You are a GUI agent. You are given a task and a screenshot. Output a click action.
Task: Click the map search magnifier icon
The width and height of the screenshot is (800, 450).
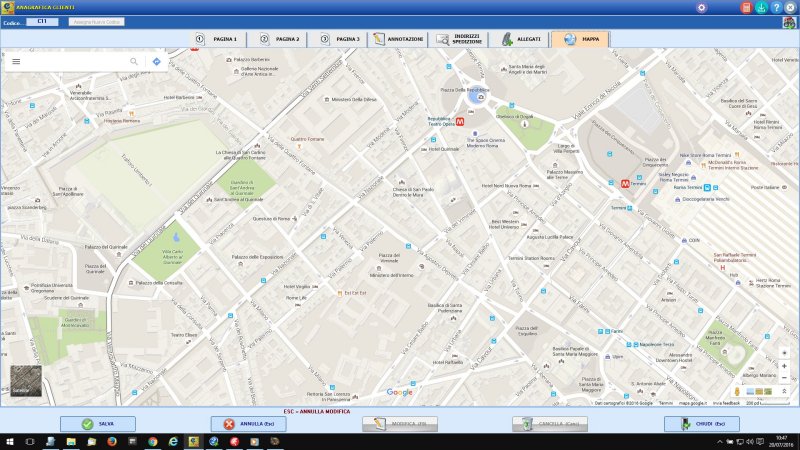(134, 61)
